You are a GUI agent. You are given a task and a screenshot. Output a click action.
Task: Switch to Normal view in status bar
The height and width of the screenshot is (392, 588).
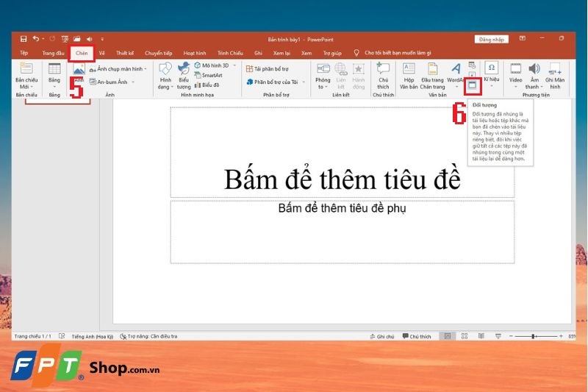(x=448, y=337)
